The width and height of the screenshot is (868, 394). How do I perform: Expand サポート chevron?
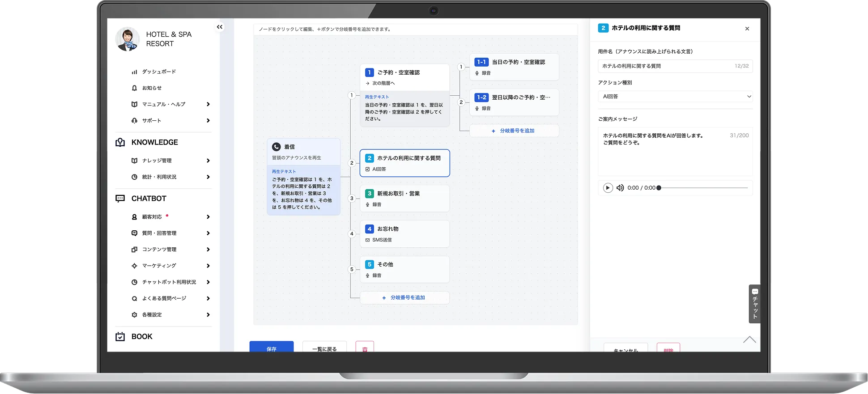tap(208, 121)
